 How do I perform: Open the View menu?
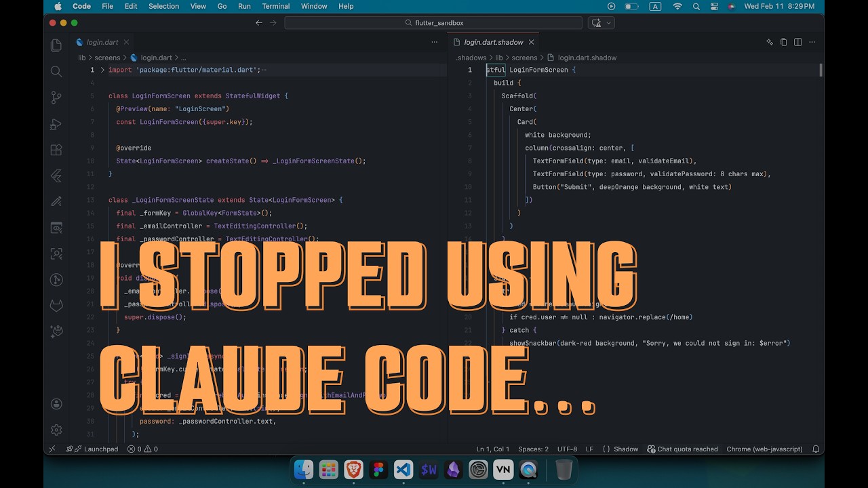point(198,6)
